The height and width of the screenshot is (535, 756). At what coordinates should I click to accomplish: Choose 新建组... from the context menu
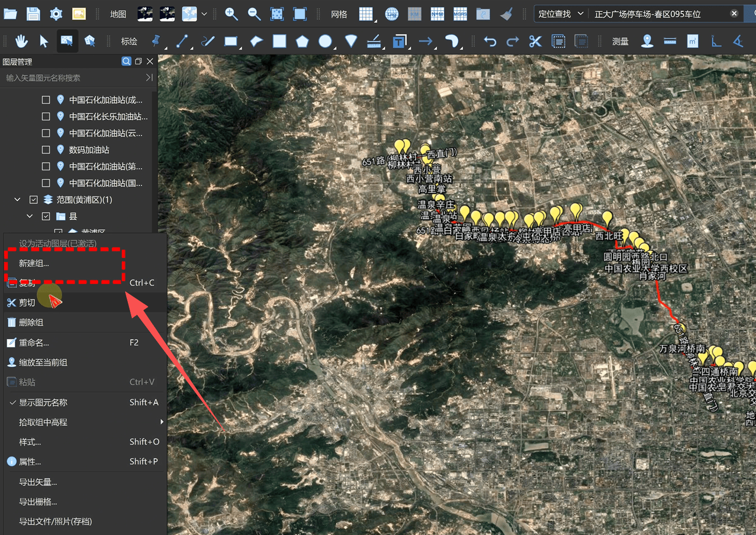85,263
